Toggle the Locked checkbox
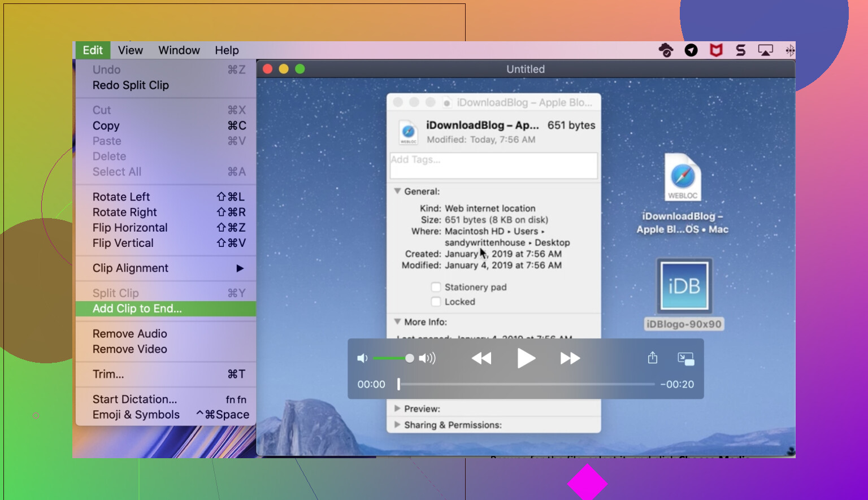This screenshot has width=868, height=500. [x=436, y=302]
